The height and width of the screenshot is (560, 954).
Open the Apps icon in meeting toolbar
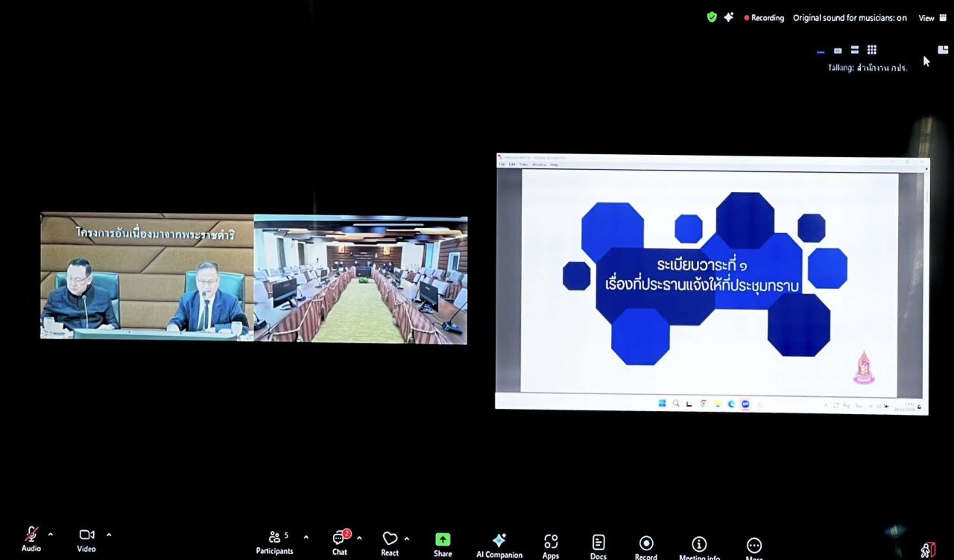pos(551,544)
